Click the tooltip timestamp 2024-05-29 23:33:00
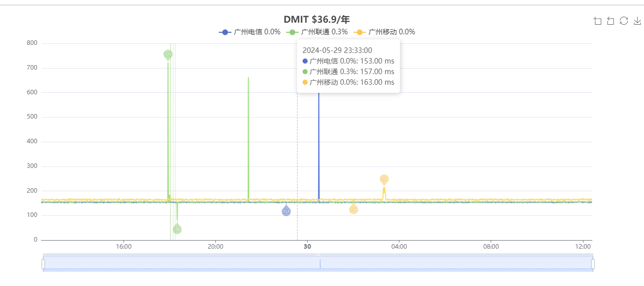 [337, 50]
